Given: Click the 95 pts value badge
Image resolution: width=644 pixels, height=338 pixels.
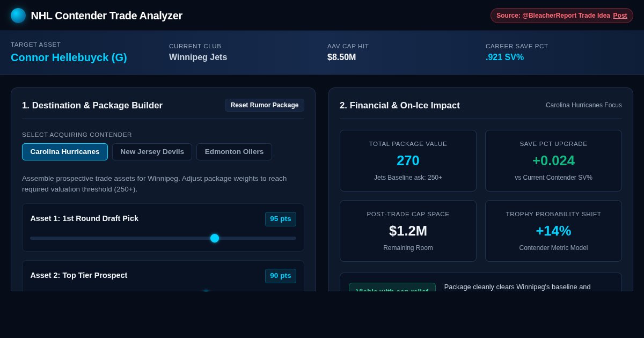Looking at the screenshot, I should point(281,219).
